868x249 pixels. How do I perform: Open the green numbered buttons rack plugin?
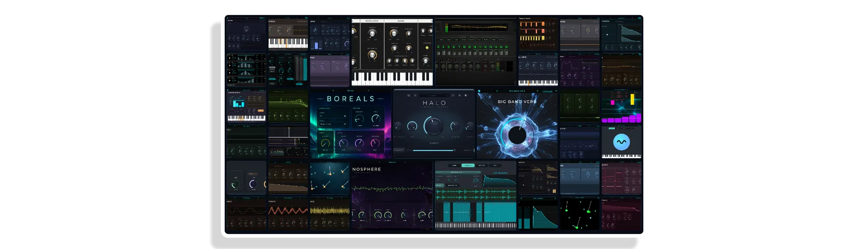tap(476, 52)
